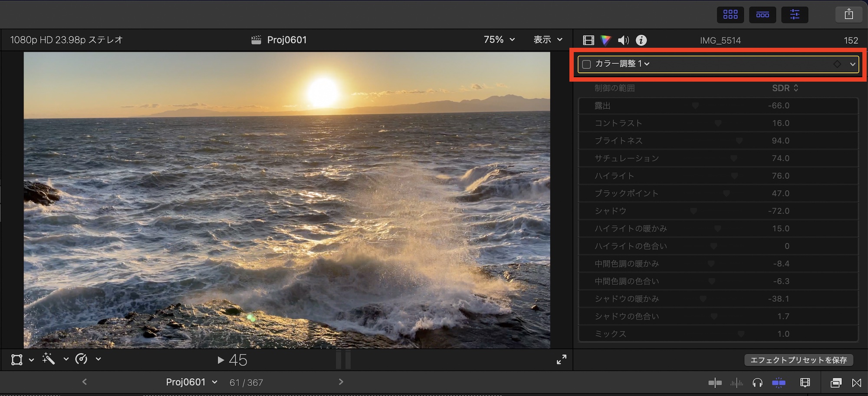The image size is (868, 396).
Task: Open the 75% zoom level dropdown
Action: pyautogui.click(x=499, y=40)
